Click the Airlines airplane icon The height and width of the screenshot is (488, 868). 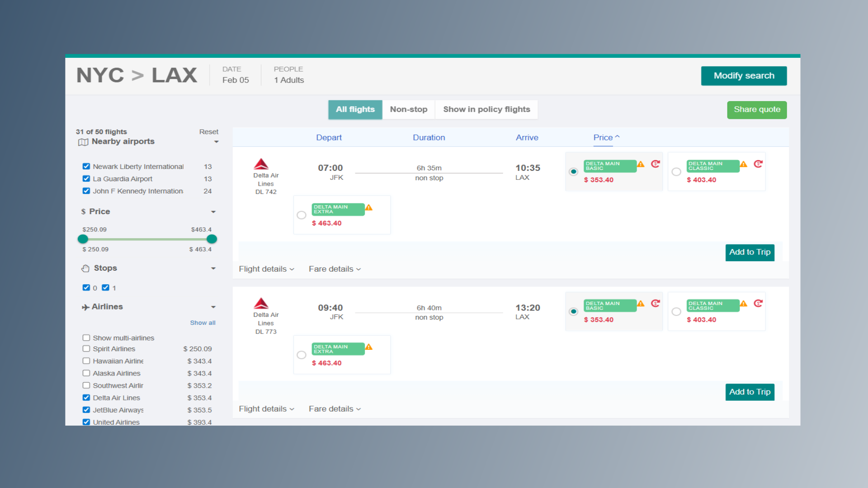click(85, 307)
